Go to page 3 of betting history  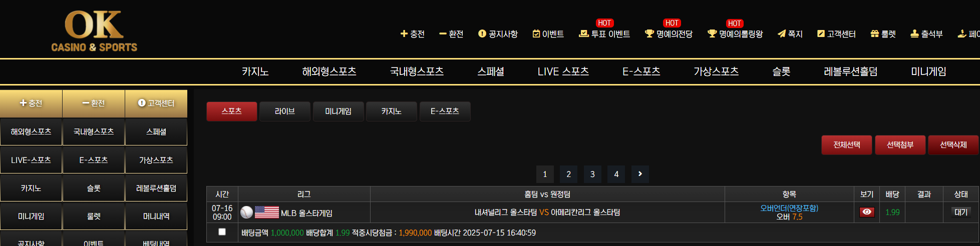[592, 174]
